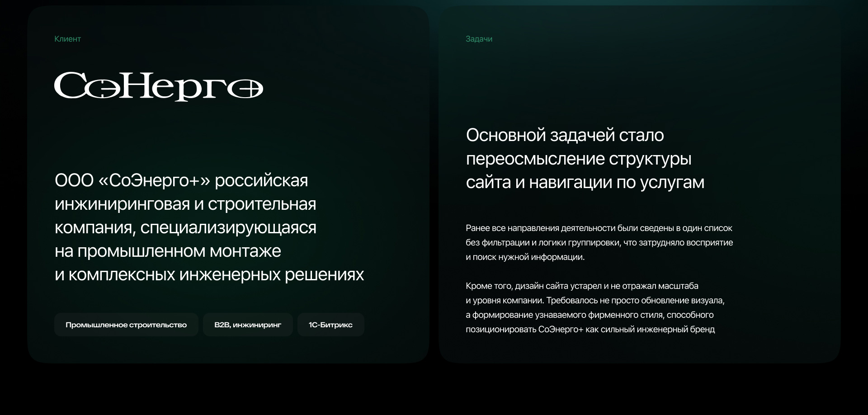Click the heading line 'Основной задачей стало'
This screenshot has height=415, width=868.
pyautogui.click(x=565, y=135)
